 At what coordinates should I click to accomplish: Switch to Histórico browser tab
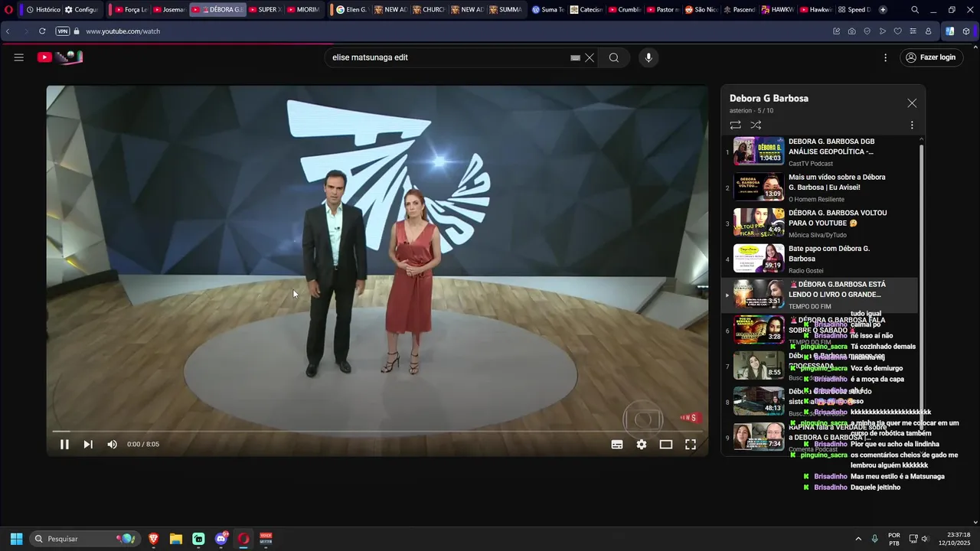(x=43, y=10)
